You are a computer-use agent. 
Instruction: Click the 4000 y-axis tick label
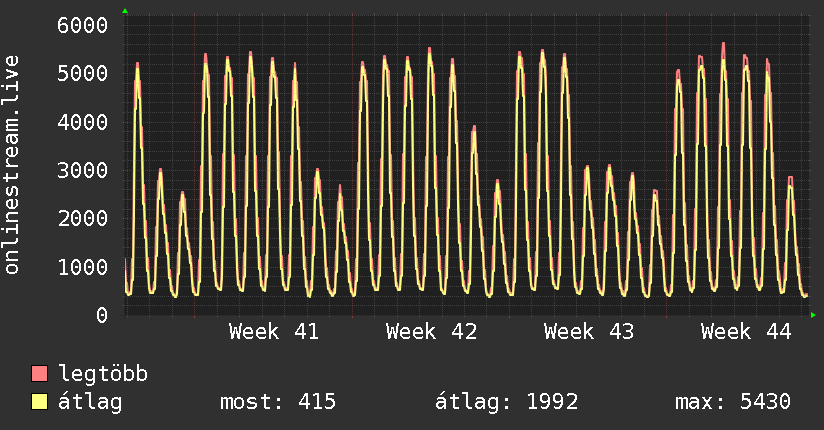point(83,122)
